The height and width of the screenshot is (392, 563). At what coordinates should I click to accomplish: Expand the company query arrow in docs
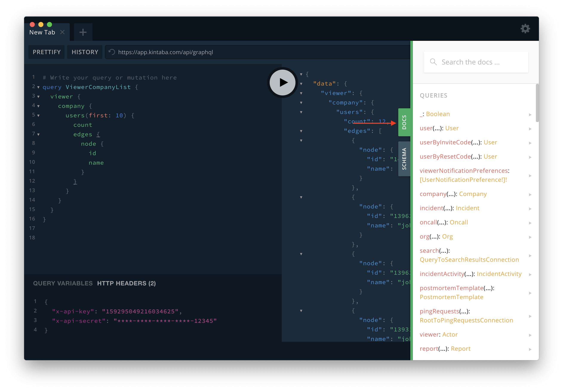pyautogui.click(x=530, y=194)
